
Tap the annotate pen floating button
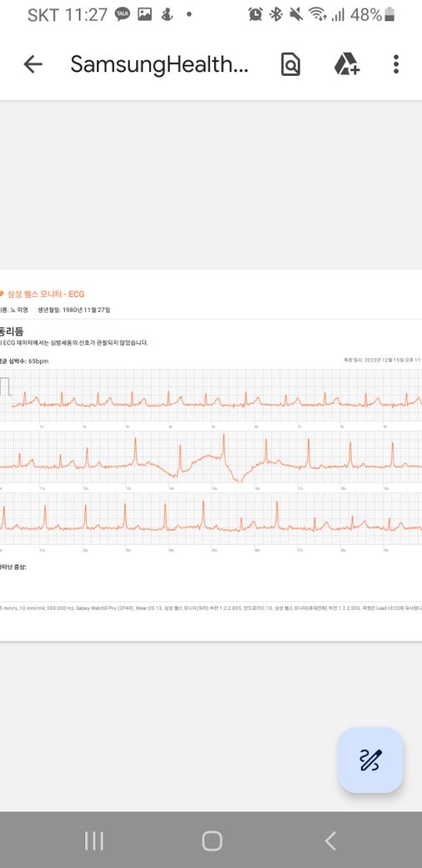(x=370, y=759)
